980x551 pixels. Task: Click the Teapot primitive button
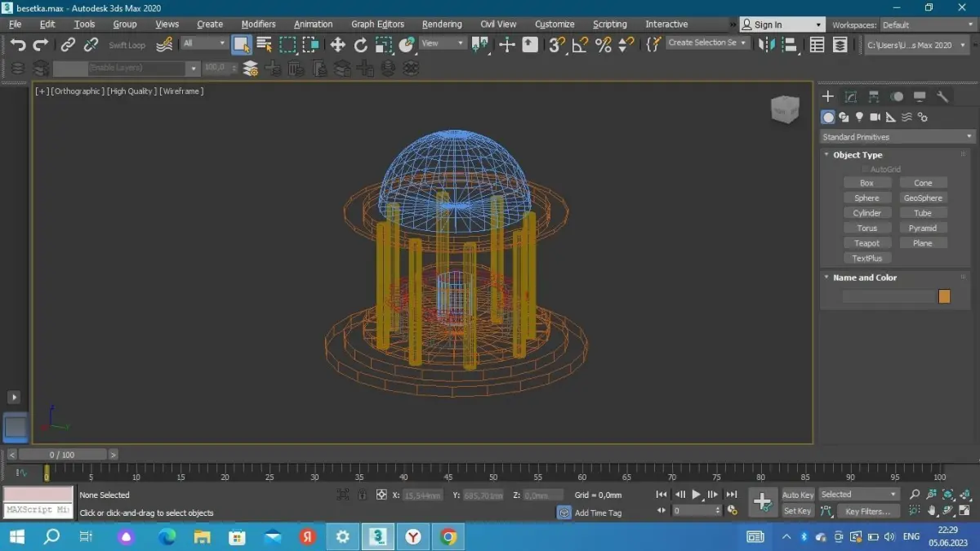[x=866, y=243]
